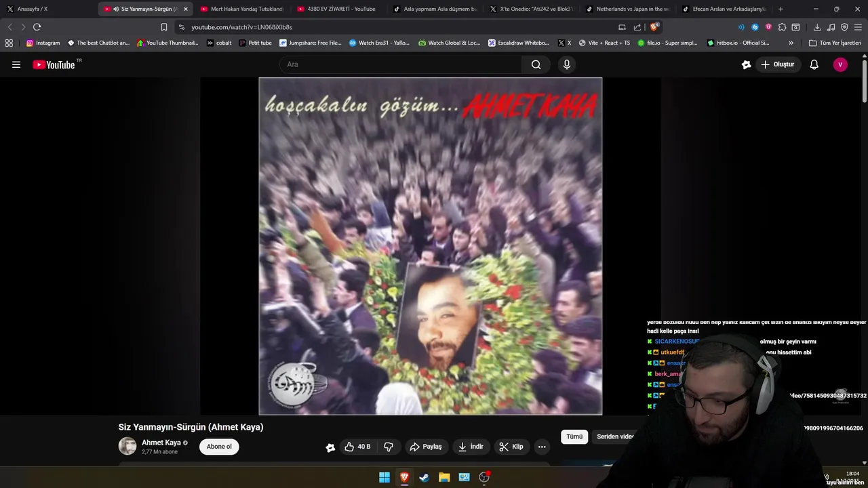Open YouTube Thumbnail bookmark
868x488 pixels.
click(x=167, y=43)
